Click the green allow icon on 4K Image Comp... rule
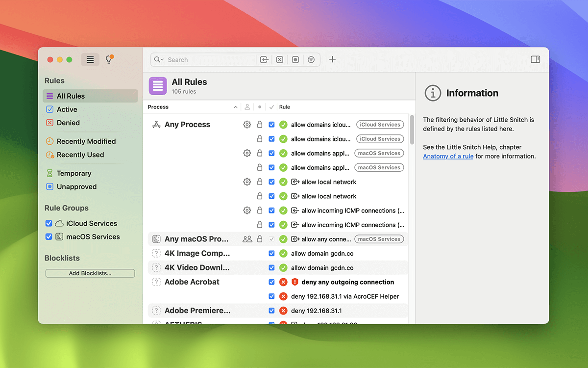 pos(283,254)
